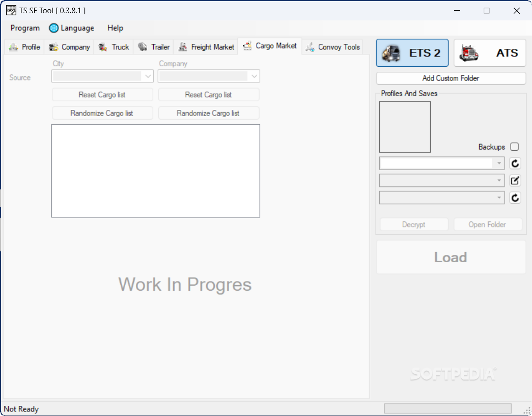Click the Truck tab icon
This screenshot has height=416, width=532.
pos(103,47)
